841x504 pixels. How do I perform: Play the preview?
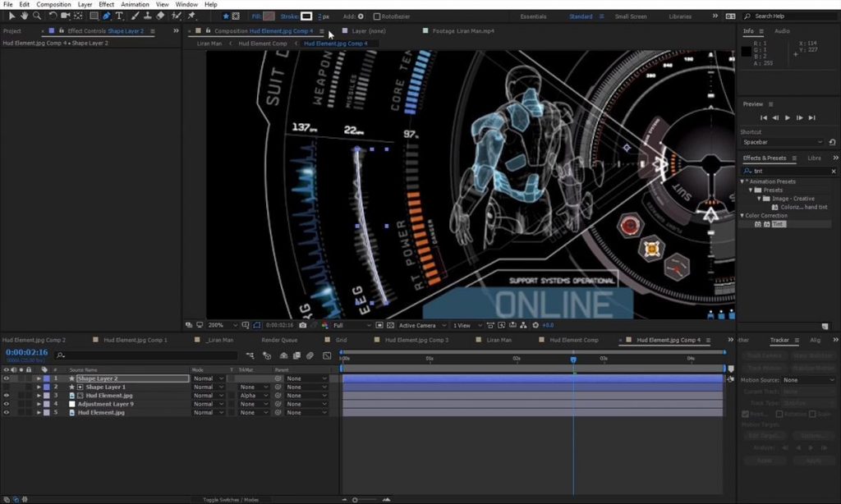click(788, 118)
